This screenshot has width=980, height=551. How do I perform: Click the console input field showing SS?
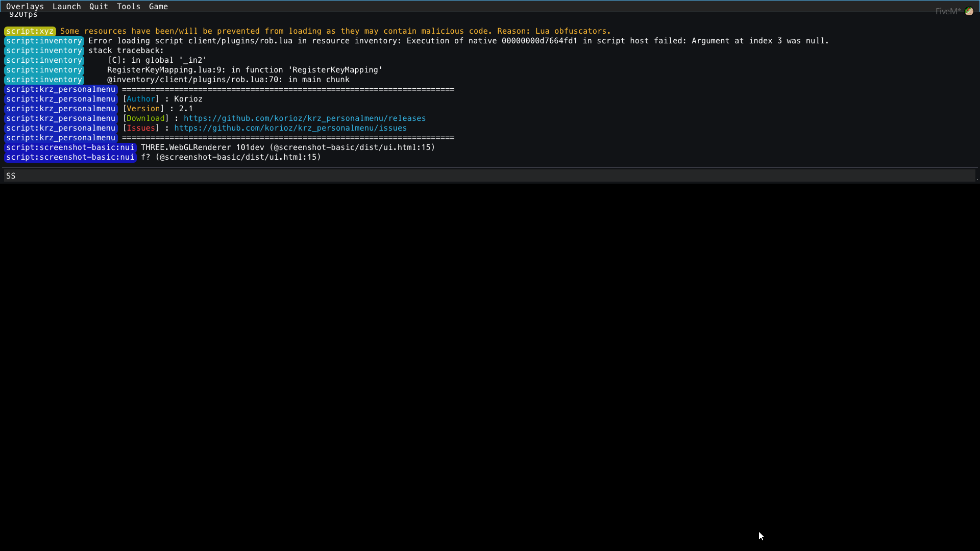[204, 176]
